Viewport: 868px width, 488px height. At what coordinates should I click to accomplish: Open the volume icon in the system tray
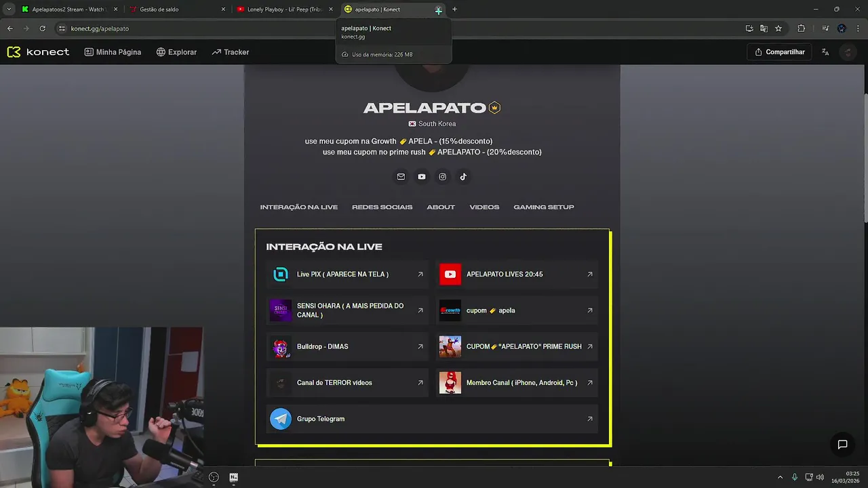[820, 477]
